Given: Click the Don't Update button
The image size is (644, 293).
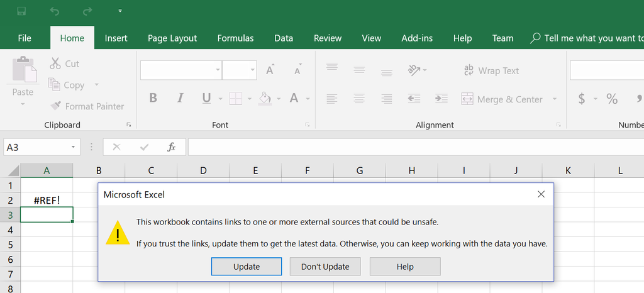Looking at the screenshot, I should (x=325, y=267).
